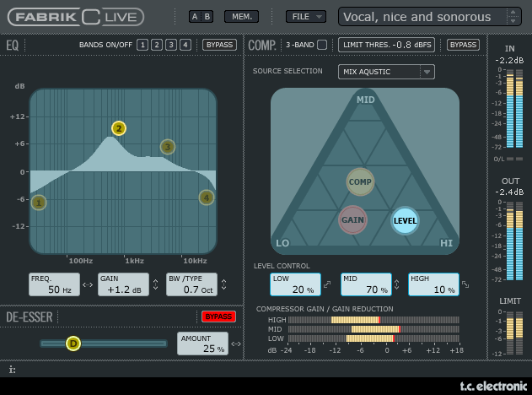Screen dimensions: 532x395
Task: Open the FILE dropdown menu
Action: point(305,16)
